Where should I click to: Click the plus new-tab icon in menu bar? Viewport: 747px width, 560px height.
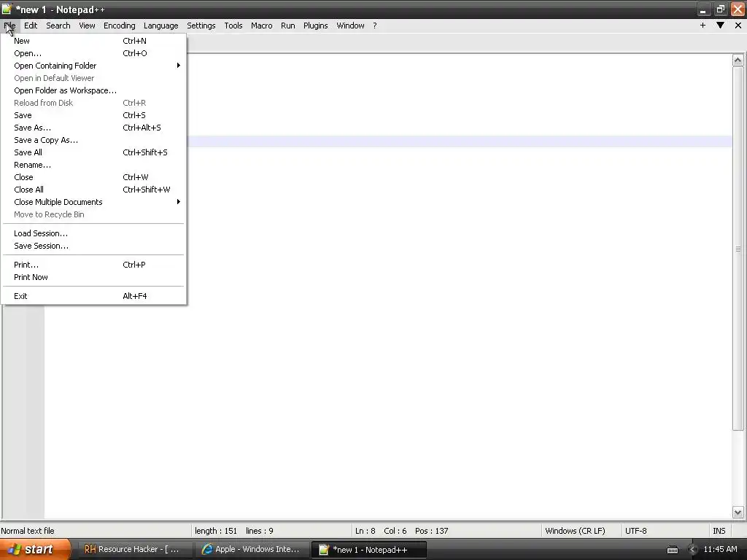[x=703, y=26]
